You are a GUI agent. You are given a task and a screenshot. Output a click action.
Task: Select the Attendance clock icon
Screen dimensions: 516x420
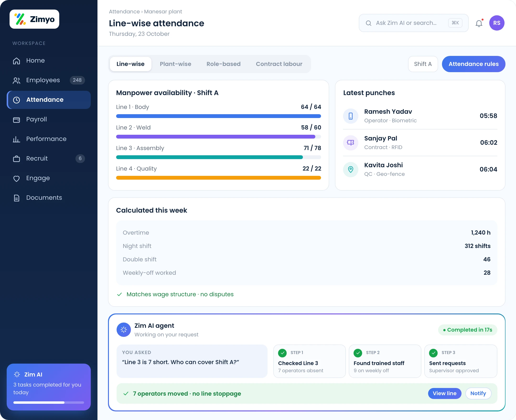(16, 100)
